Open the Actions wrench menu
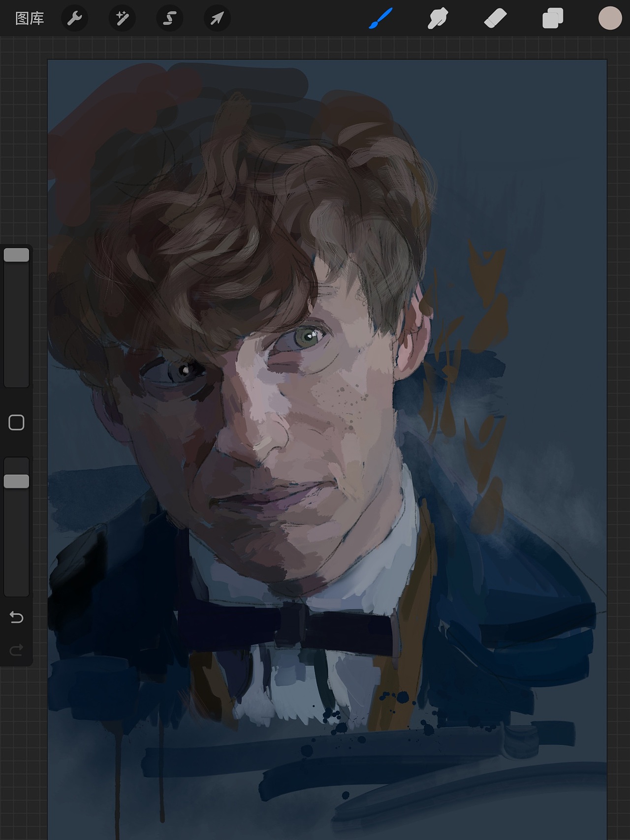 74,19
